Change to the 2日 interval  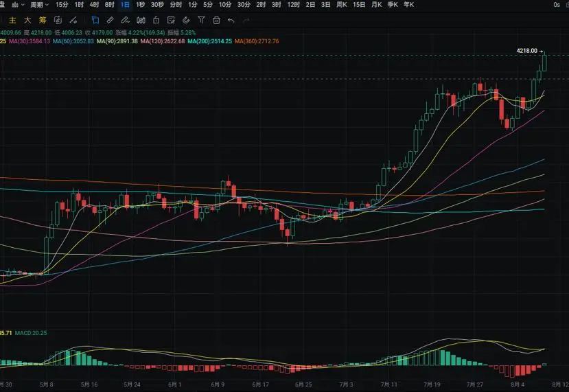point(310,5)
